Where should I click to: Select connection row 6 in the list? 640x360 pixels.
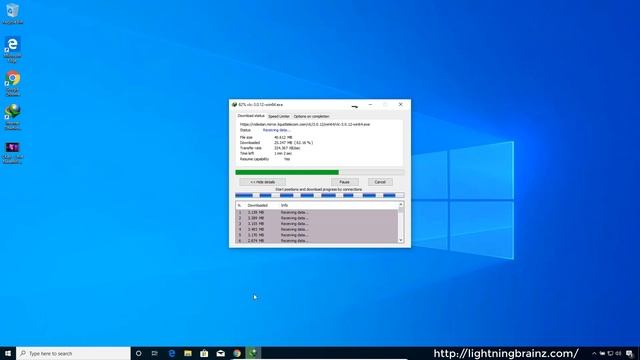tap(317, 241)
